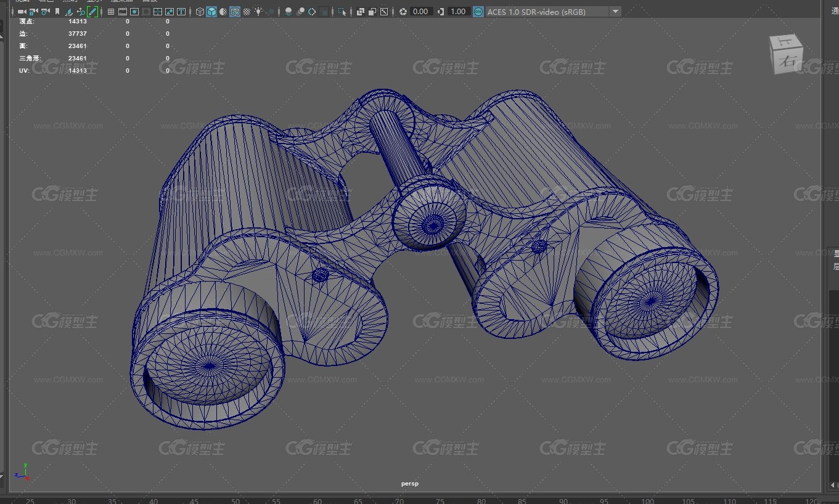Screen dimensions: 839x504
Task: Switch viewport to Wireframe shading
Action: click(x=200, y=12)
